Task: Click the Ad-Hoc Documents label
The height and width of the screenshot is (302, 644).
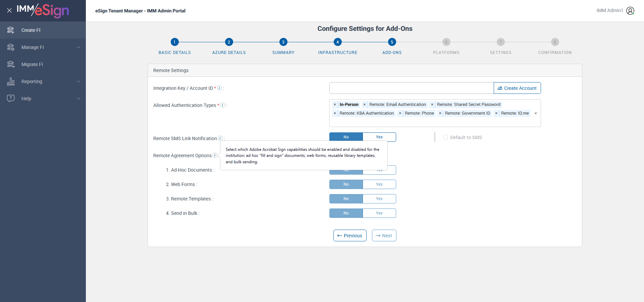Action: [x=190, y=170]
